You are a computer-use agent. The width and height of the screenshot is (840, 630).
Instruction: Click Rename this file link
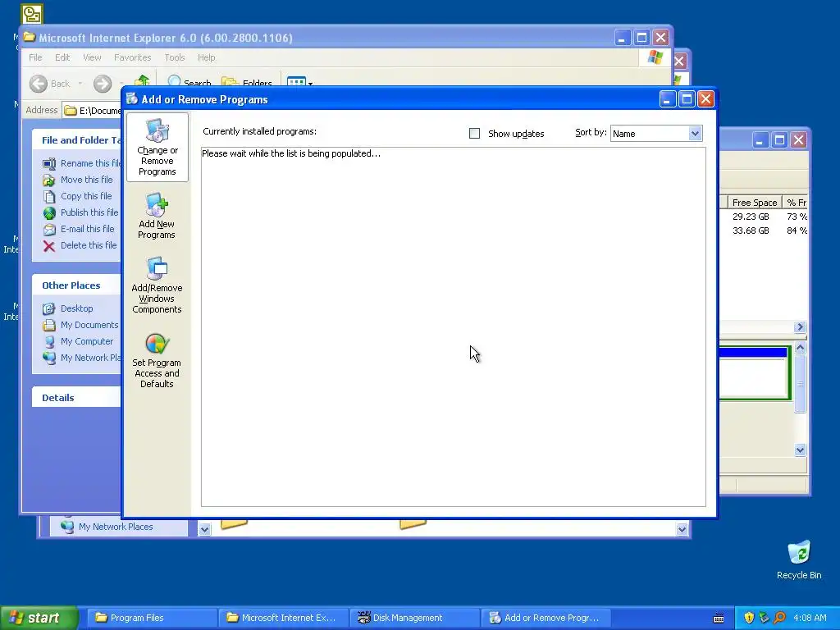pyautogui.click(x=90, y=163)
